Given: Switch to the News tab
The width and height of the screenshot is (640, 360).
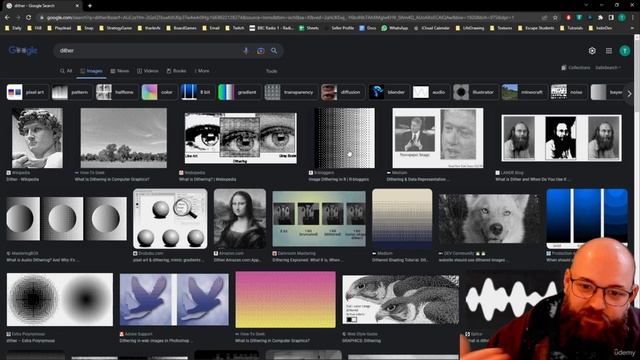Looking at the screenshot, I should pyautogui.click(x=119, y=71).
